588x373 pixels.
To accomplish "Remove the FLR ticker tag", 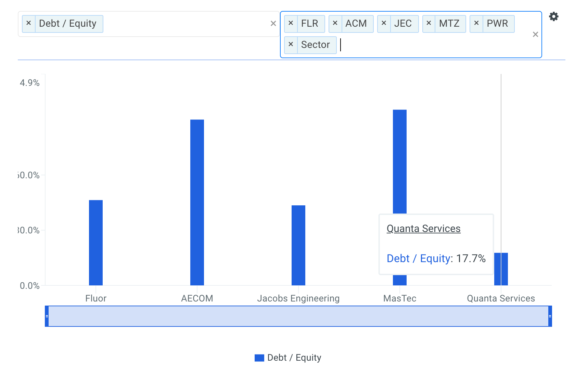I will (291, 24).
